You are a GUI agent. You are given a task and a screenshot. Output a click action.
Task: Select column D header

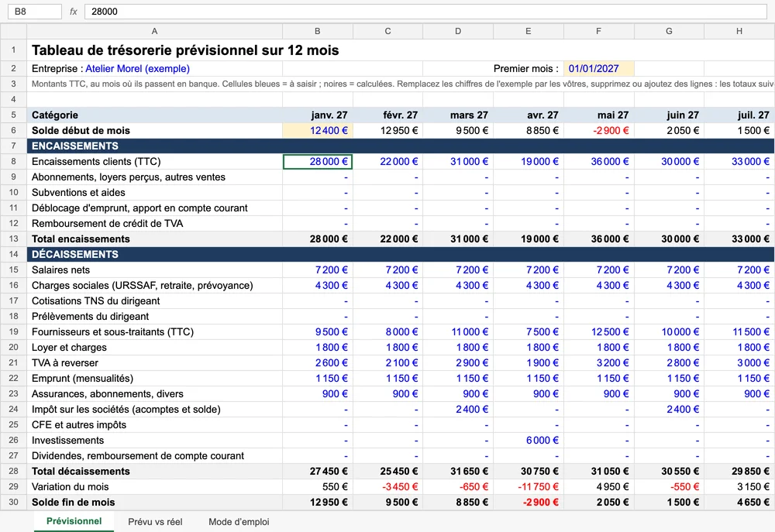pyautogui.click(x=458, y=31)
